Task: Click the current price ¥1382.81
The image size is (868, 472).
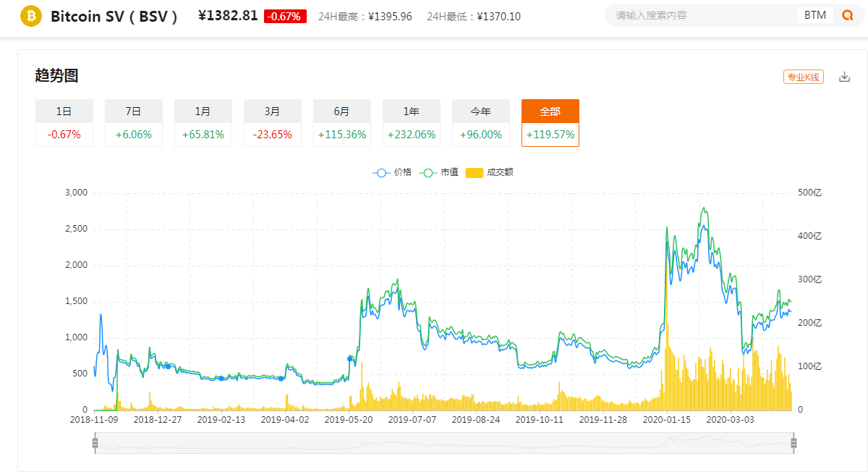Action: coord(228,15)
